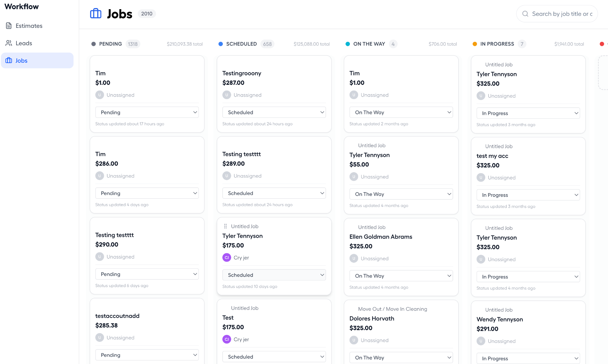The image size is (608, 364).
Task: Open Pending status dropdown on Tim $1.00 card
Action: pyautogui.click(x=147, y=112)
